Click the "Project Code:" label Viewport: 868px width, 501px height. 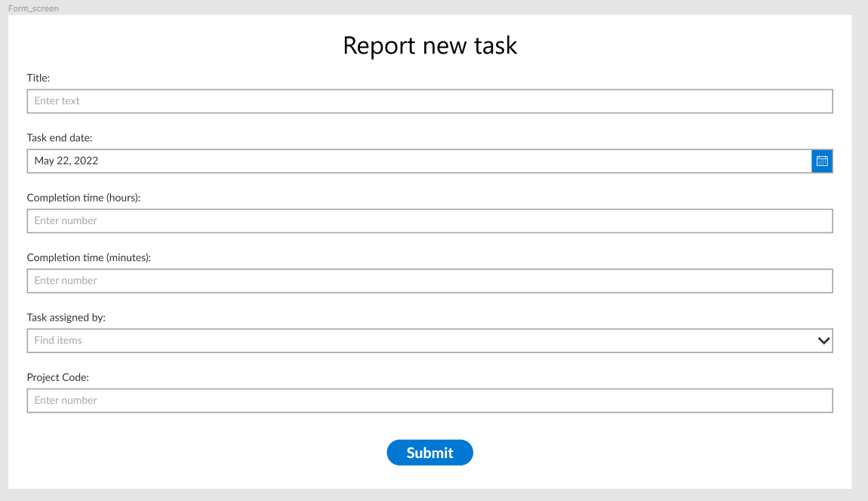click(x=58, y=377)
